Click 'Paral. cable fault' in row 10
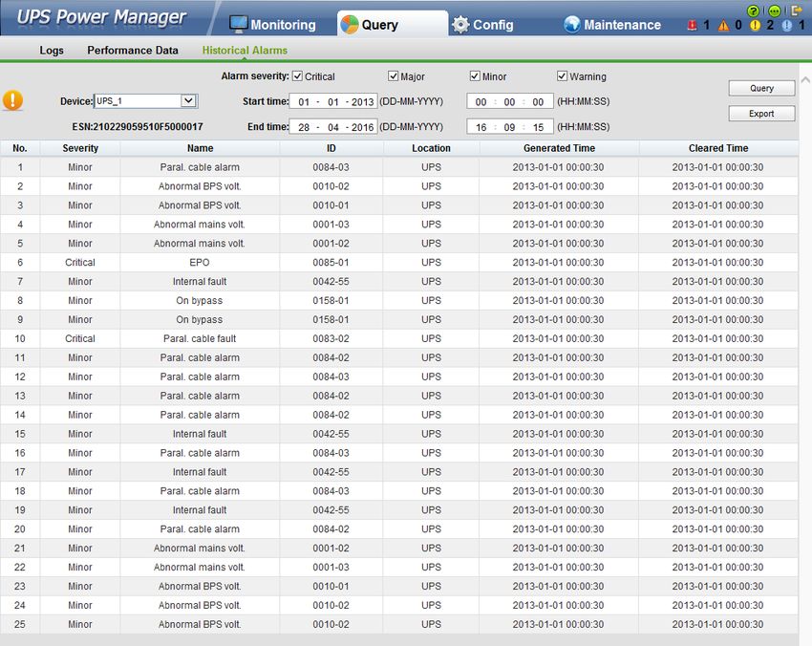This screenshot has width=812, height=646. (200, 339)
